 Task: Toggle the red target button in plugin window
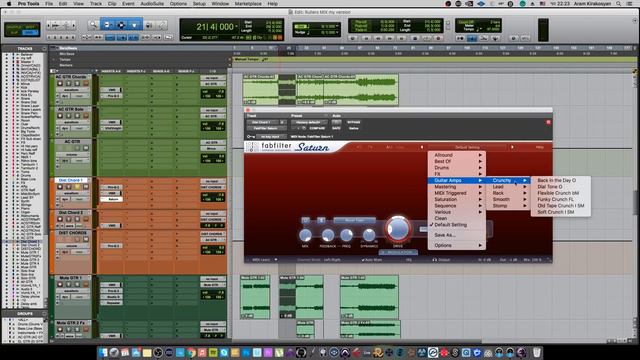548,122
